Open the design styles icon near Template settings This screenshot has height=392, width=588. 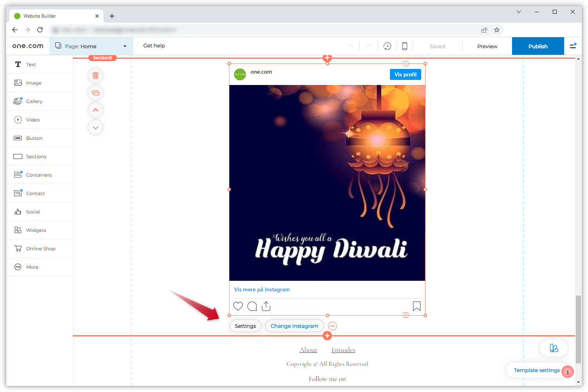tap(554, 348)
